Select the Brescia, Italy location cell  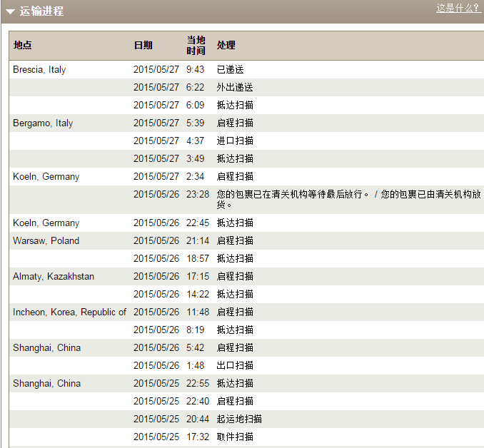pos(39,70)
